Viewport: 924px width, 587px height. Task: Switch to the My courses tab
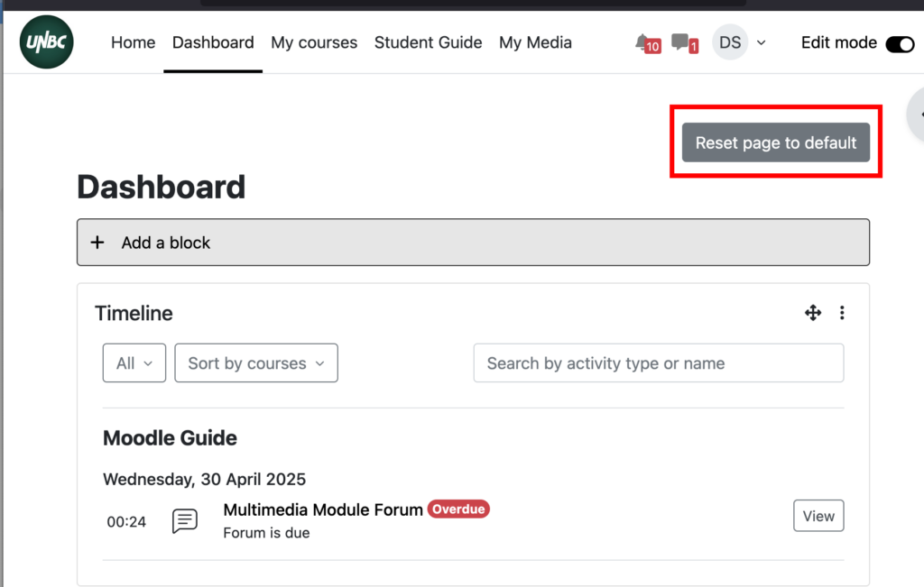pyautogui.click(x=314, y=41)
